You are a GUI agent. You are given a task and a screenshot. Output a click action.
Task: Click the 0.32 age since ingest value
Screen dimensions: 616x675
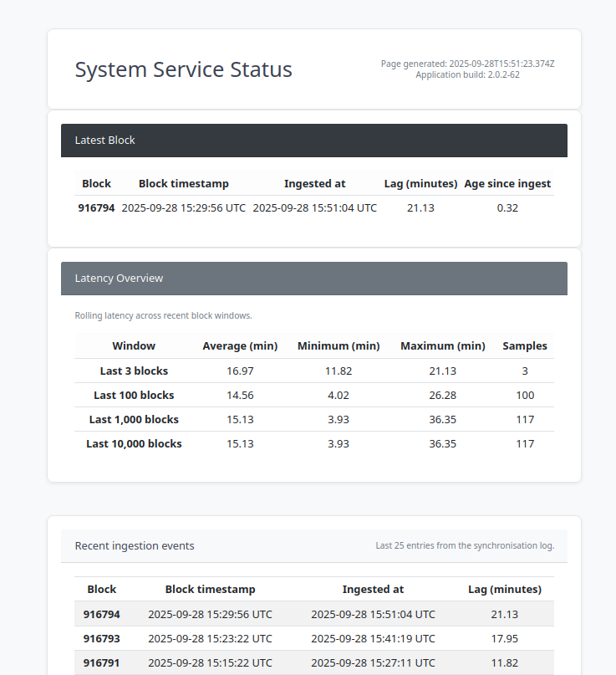click(x=507, y=208)
